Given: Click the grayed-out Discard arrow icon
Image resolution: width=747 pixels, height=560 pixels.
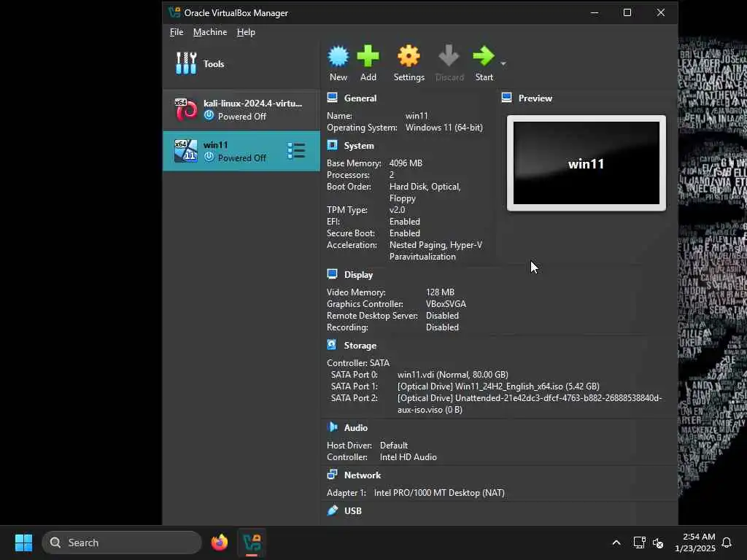Looking at the screenshot, I should coord(449,56).
